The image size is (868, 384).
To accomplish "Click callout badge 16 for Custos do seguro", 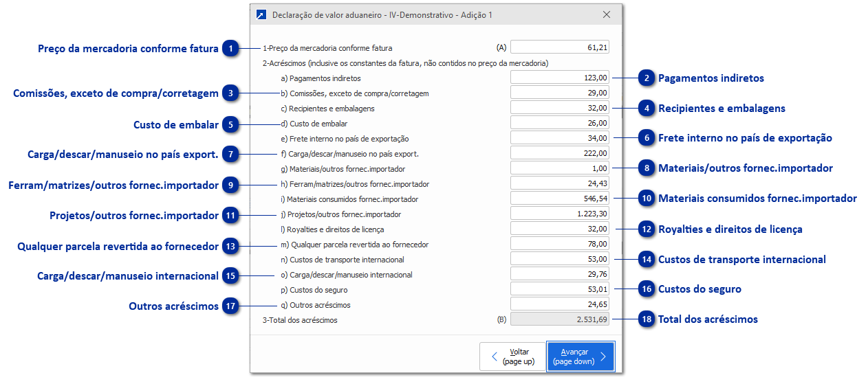I will coord(647,289).
